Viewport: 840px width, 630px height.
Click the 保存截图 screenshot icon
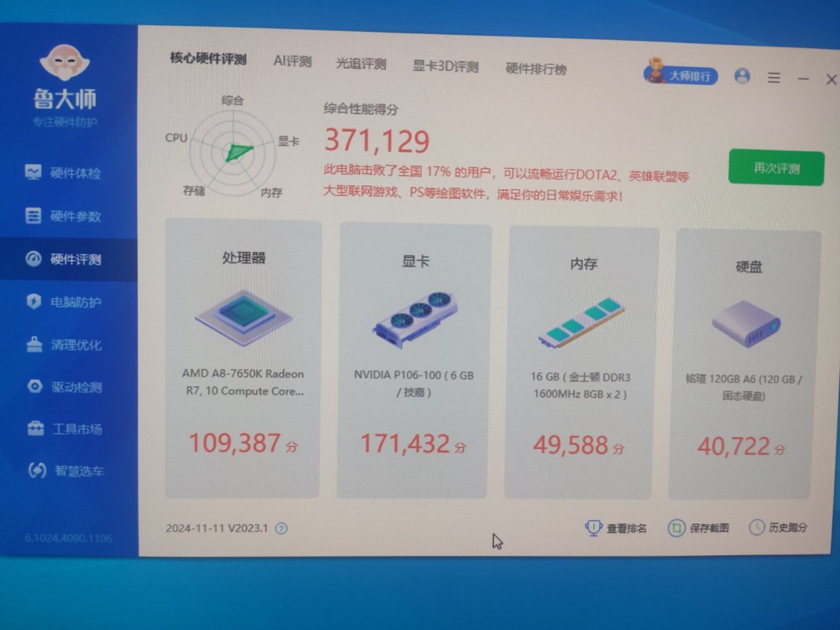676,528
